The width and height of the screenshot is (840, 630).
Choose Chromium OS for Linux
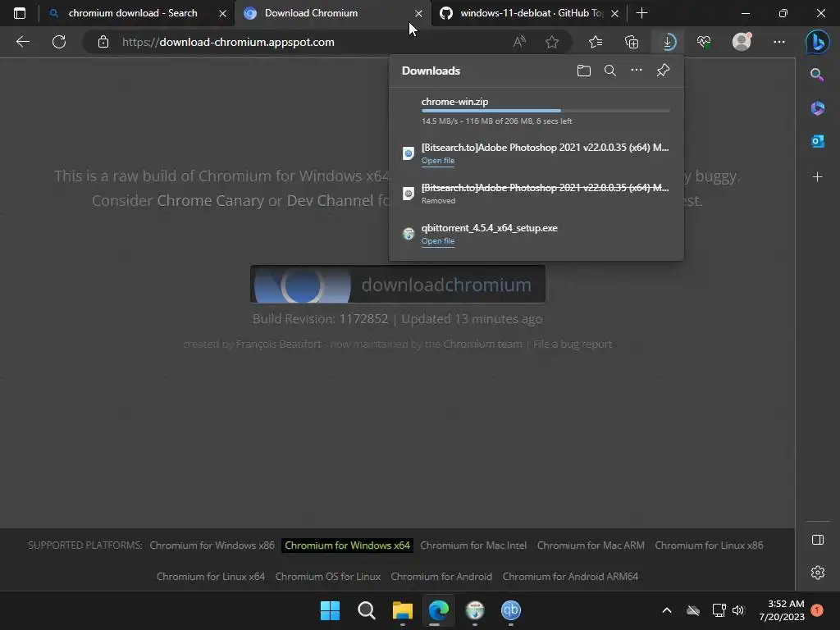pos(328,577)
